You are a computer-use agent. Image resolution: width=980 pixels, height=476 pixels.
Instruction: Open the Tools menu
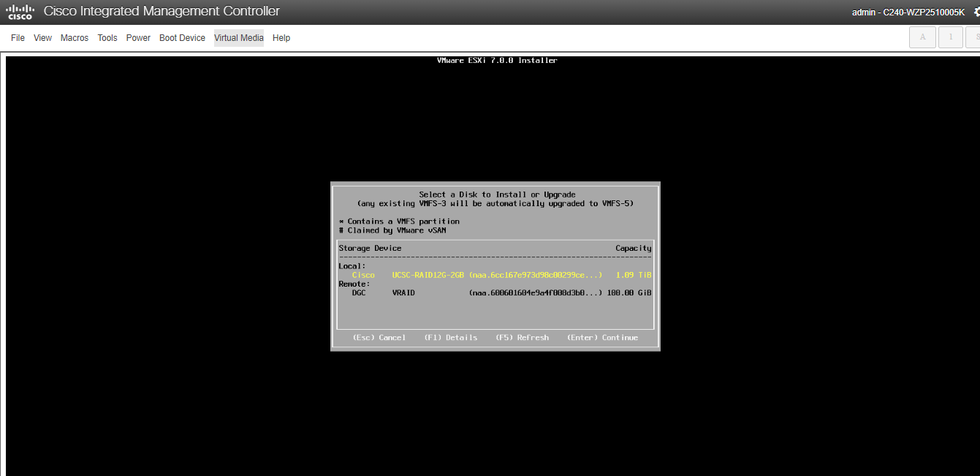(x=107, y=38)
